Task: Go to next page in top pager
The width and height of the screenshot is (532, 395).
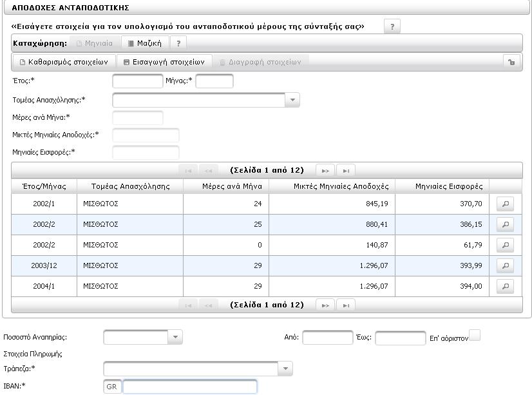Action: 325,171
